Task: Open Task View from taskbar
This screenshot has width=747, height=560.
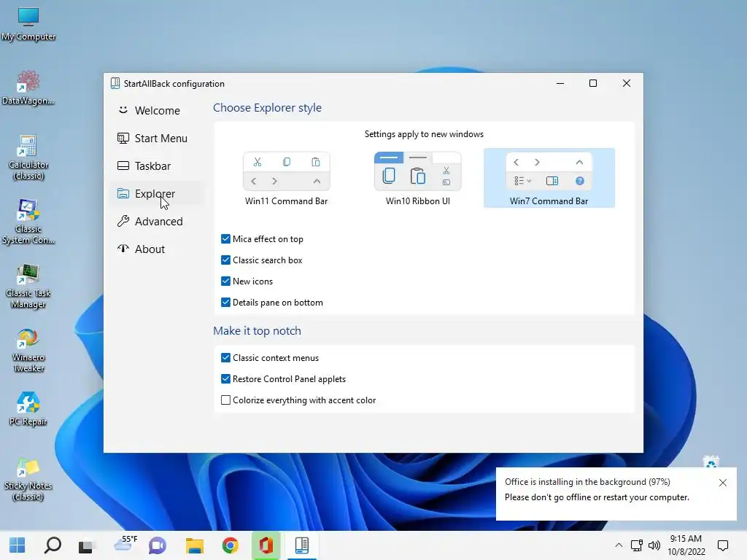Action: (x=86, y=545)
